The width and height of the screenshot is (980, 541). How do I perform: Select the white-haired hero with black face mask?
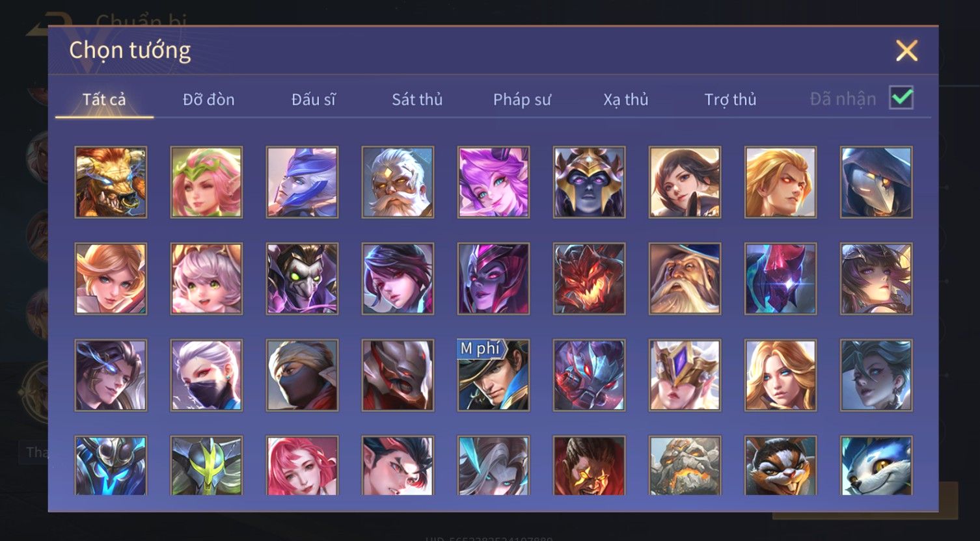[206, 375]
